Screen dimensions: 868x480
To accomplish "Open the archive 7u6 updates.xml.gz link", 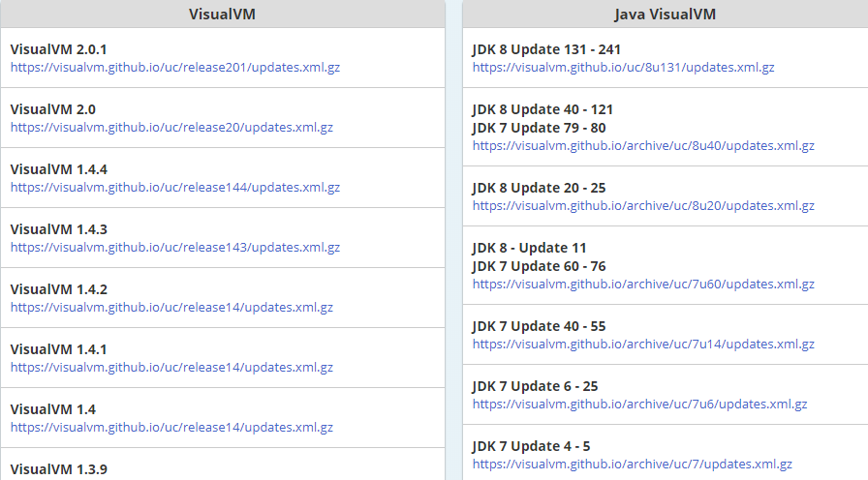I will pos(639,405).
